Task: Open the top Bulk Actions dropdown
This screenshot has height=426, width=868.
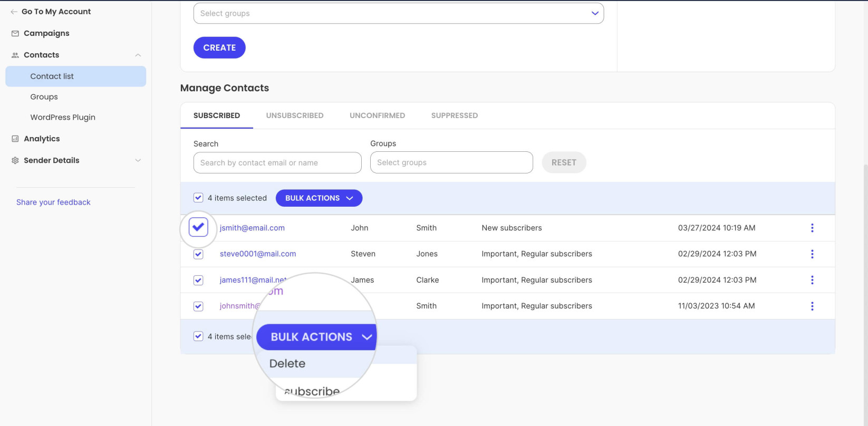Action: point(319,198)
